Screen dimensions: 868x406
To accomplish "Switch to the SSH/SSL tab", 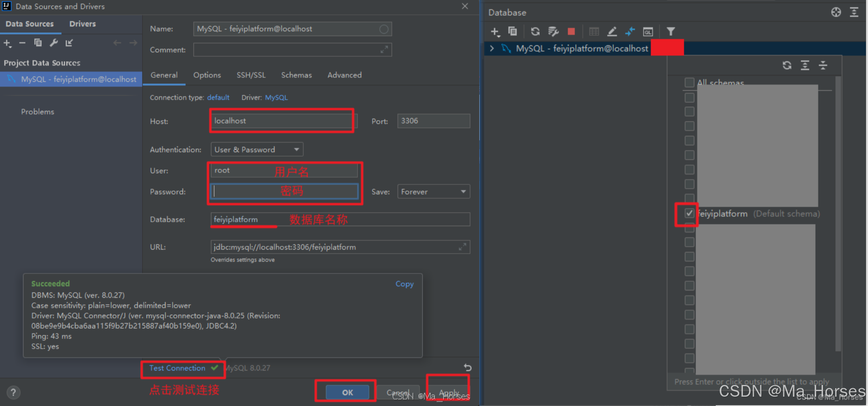I will point(251,75).
